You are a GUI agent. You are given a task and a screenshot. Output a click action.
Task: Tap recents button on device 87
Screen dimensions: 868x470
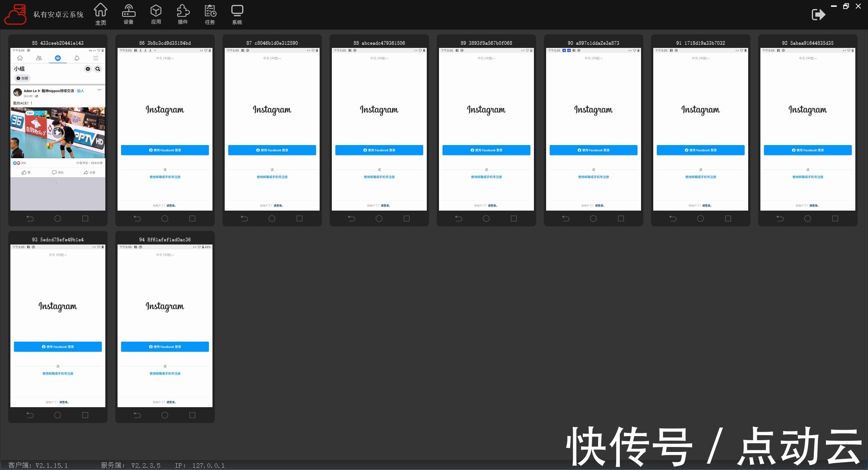300,219
